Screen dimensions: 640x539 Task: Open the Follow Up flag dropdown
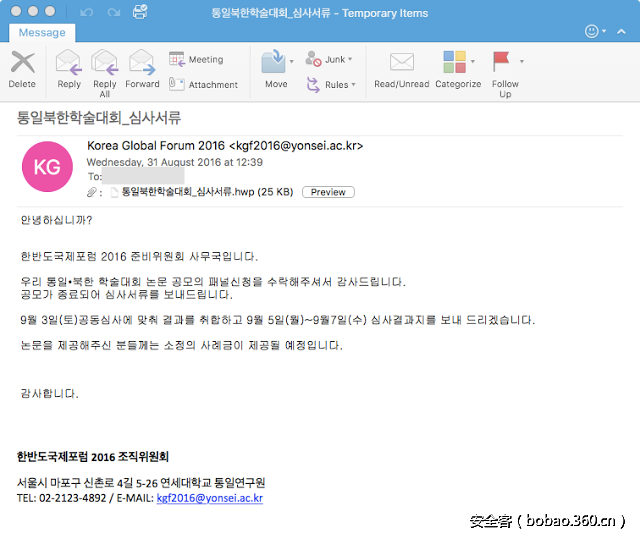[521, 61]
